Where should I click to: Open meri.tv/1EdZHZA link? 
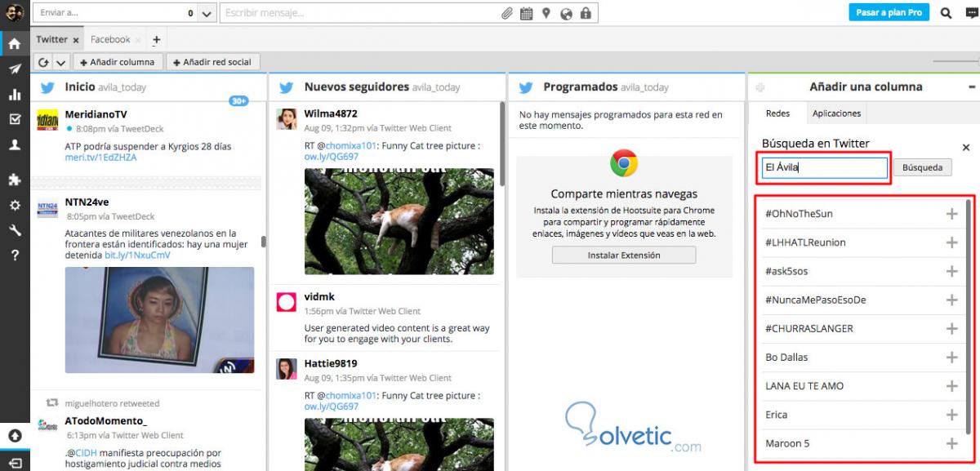[x=100, y=158]
